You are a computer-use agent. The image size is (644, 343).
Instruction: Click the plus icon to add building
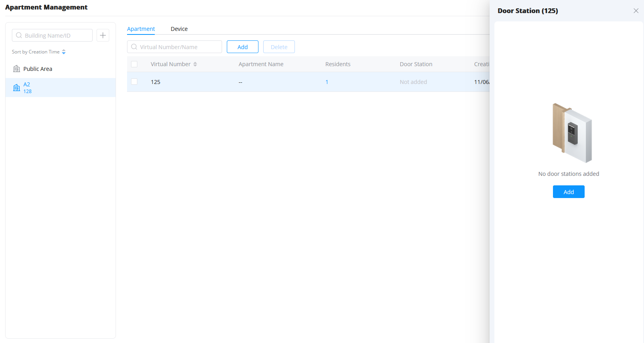pos(103,35)
